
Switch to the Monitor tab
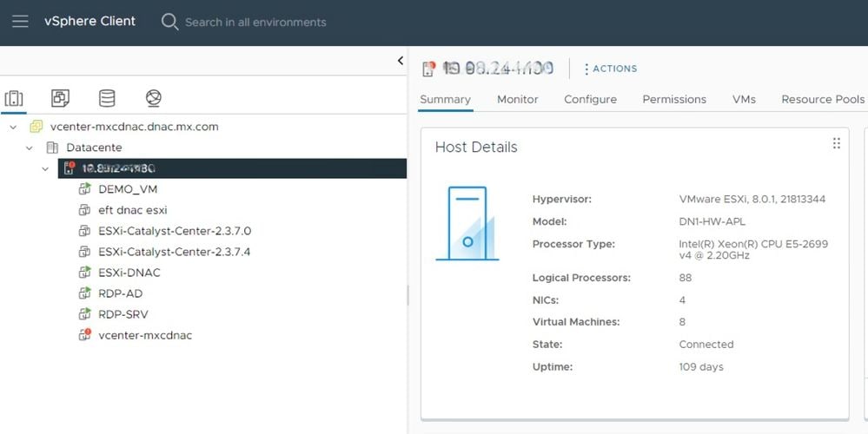518,100
